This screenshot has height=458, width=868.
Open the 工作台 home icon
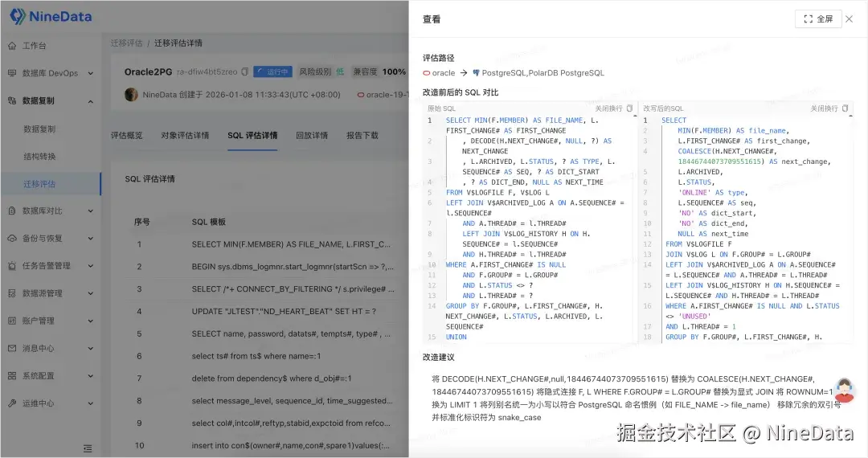pos(12,46)
